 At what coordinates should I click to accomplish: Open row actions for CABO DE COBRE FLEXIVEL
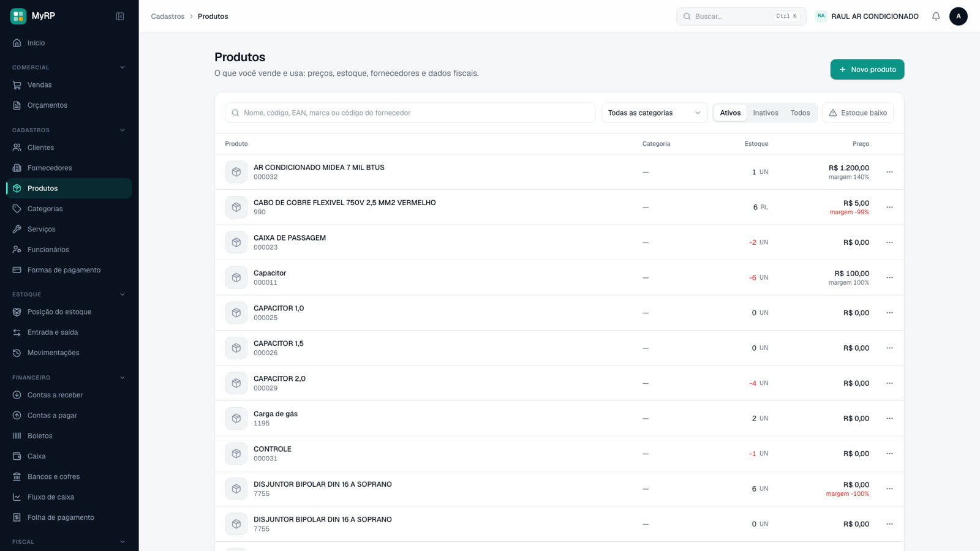[889, 208]
